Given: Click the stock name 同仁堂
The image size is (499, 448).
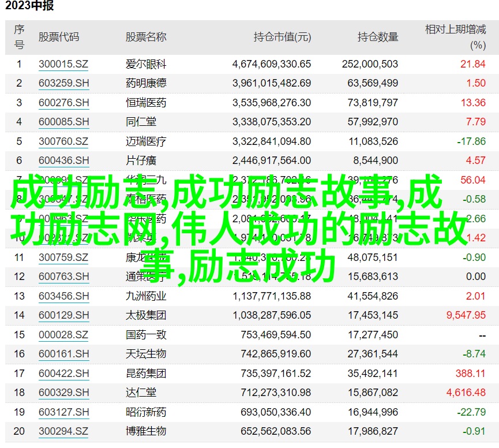Looking at the screenshot, I should click(x=141, y=122).
